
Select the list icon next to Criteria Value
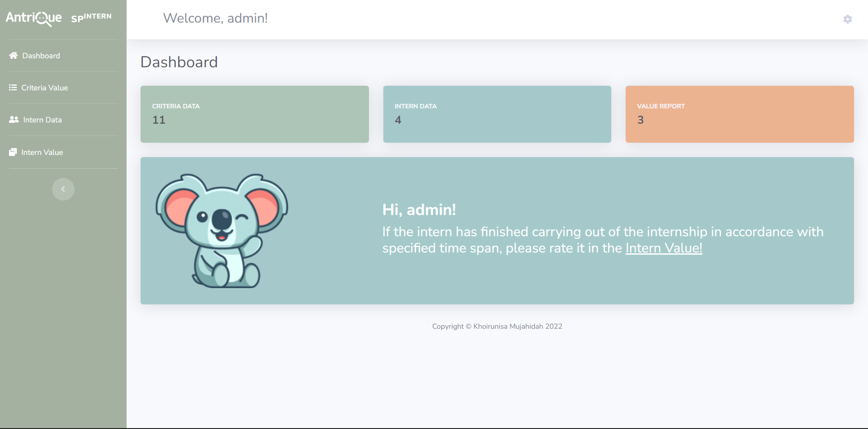click(x=13, y=87)
